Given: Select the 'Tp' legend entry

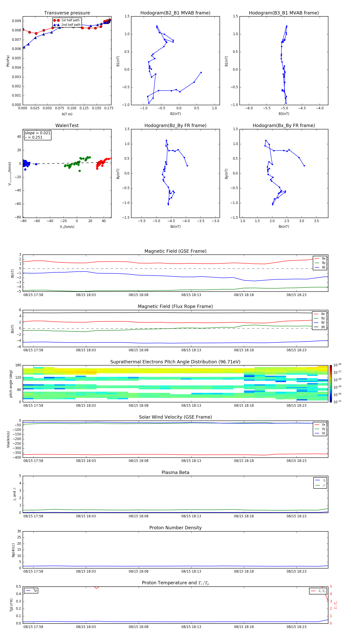Looking at the screenshot, I should (31, 591).
